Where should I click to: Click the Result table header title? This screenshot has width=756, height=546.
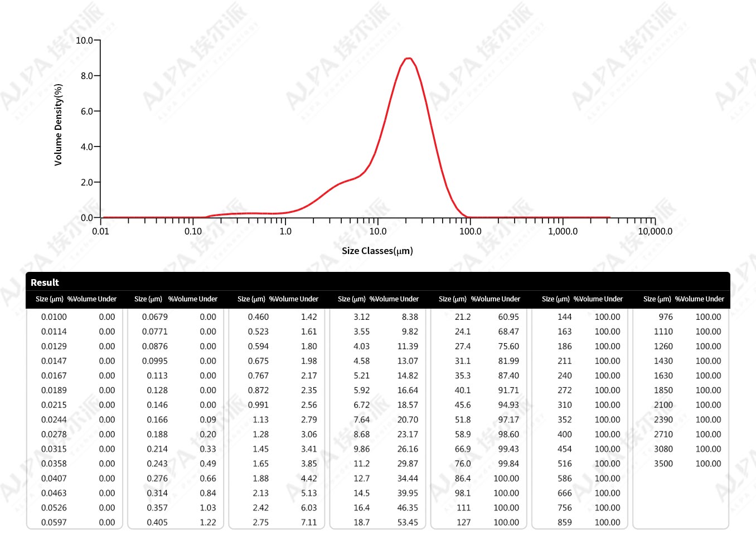45,282
